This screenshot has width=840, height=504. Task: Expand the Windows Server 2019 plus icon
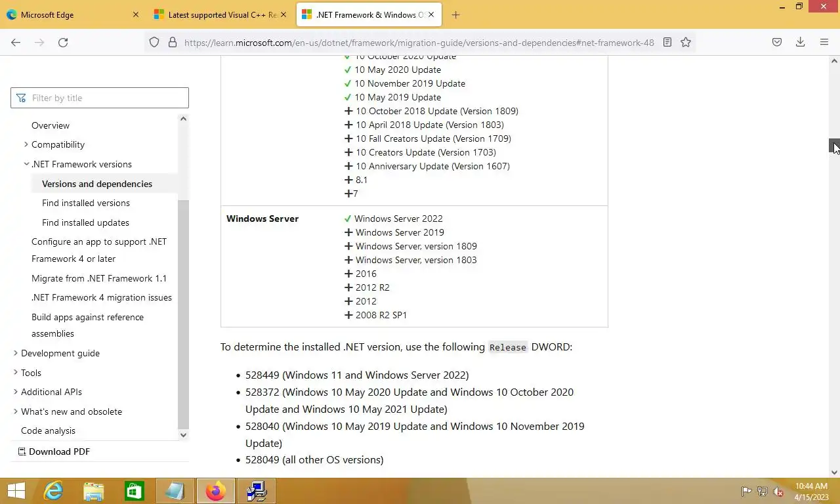click(348, 232)
